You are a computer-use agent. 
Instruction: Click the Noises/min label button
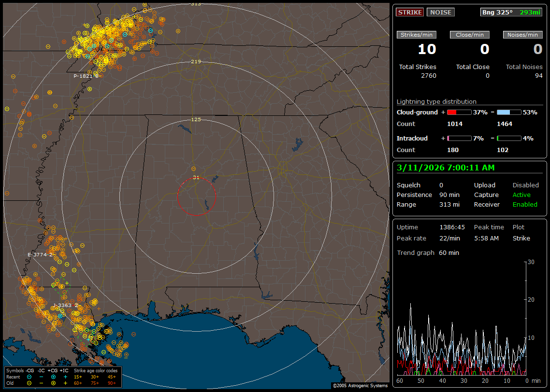pos(522,35)
